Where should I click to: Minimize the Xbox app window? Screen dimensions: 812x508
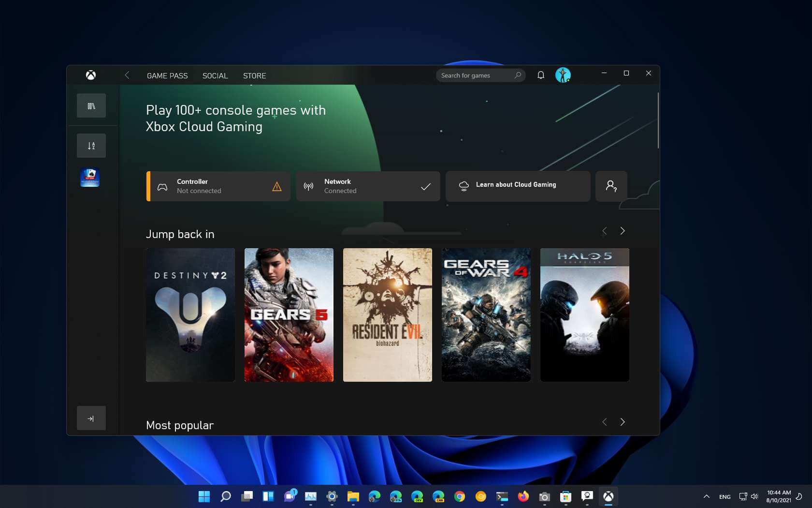(604, 73)
